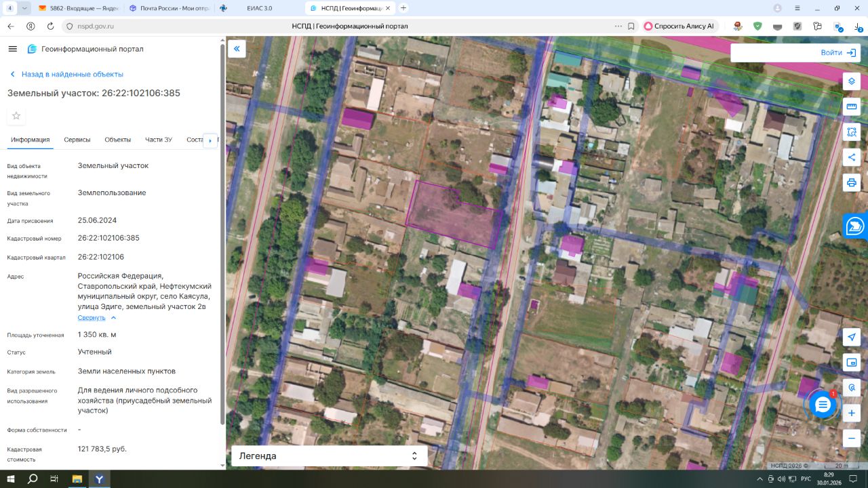Show more info tabs with right arrow
The image size is (868, 488).
click(x=210, y=140)
